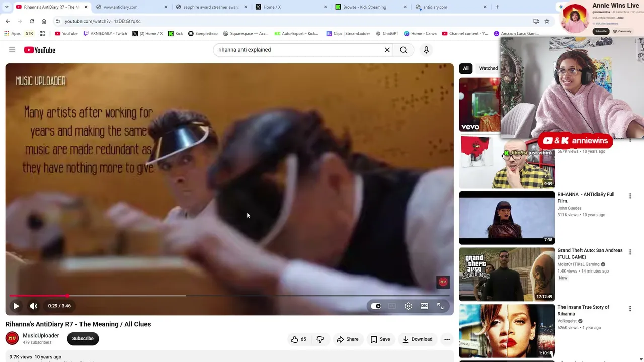Open the ChatGPT bookmark
Image resolution: width=644 pixels, height=362 pixels.
[x=387, y=34]
